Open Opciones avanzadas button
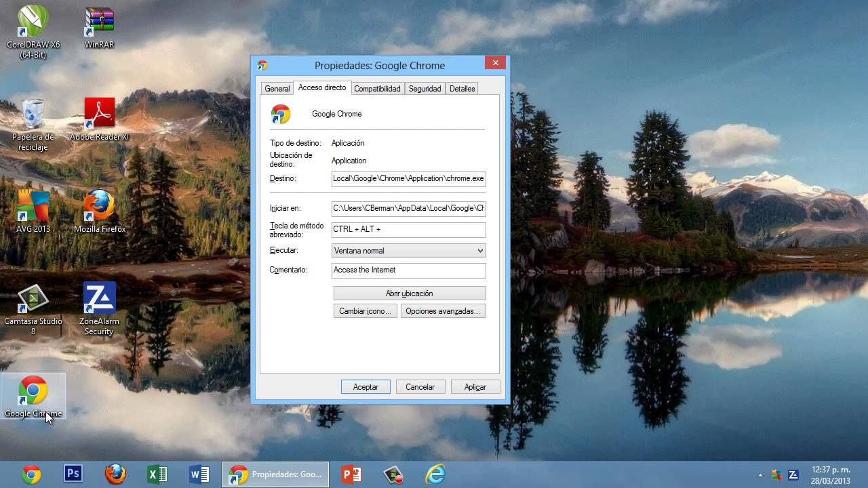Image resolution: width=868 pixels, height=488 pixels. click(x=443, y=311)
